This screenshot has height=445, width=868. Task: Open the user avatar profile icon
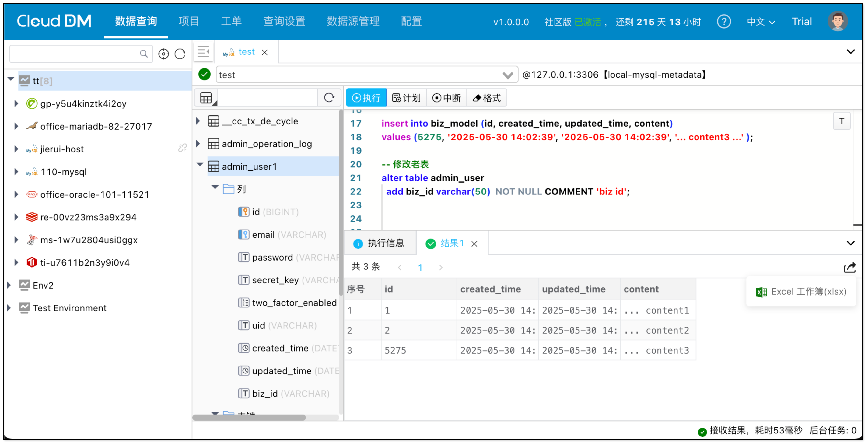pyautogui.click(x=838, y=21)
